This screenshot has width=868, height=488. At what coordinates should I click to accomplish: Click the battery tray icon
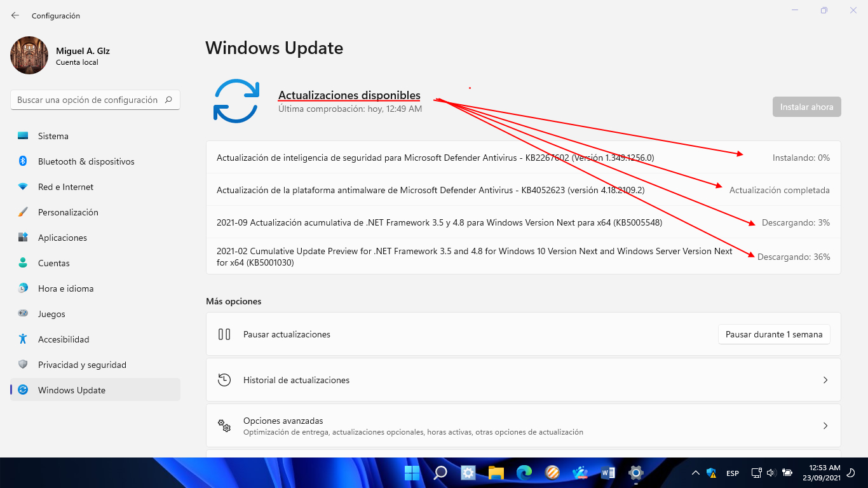click(x=787, y=473)
